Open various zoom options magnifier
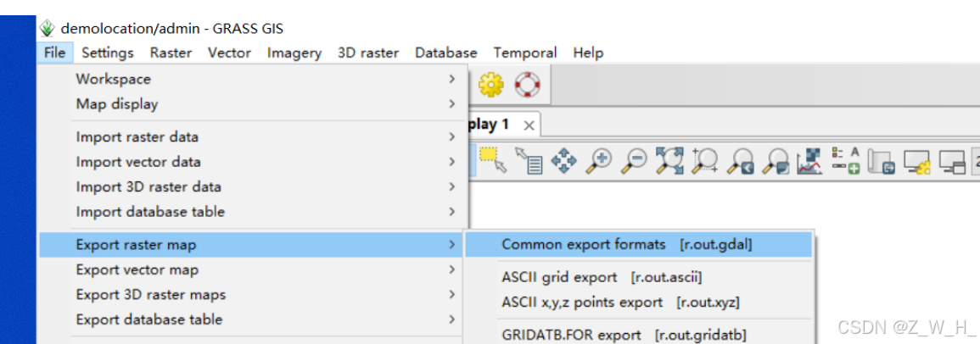The image size is (980, 344). 777,161
